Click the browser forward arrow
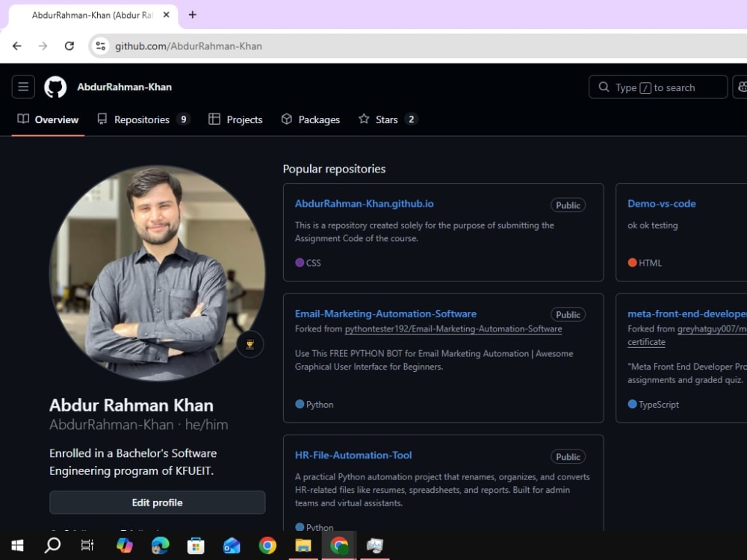This screenshot has width=747, height=560. coord(43,46)
